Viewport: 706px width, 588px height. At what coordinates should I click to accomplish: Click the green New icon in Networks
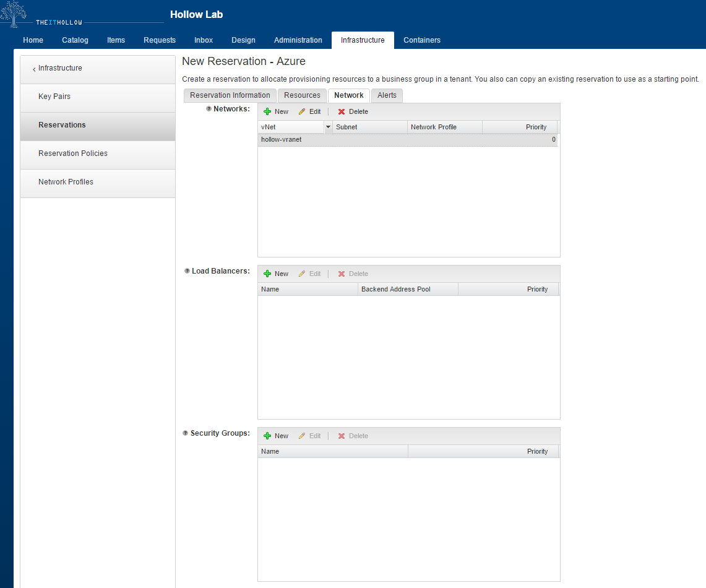click(x=267, y=112)
